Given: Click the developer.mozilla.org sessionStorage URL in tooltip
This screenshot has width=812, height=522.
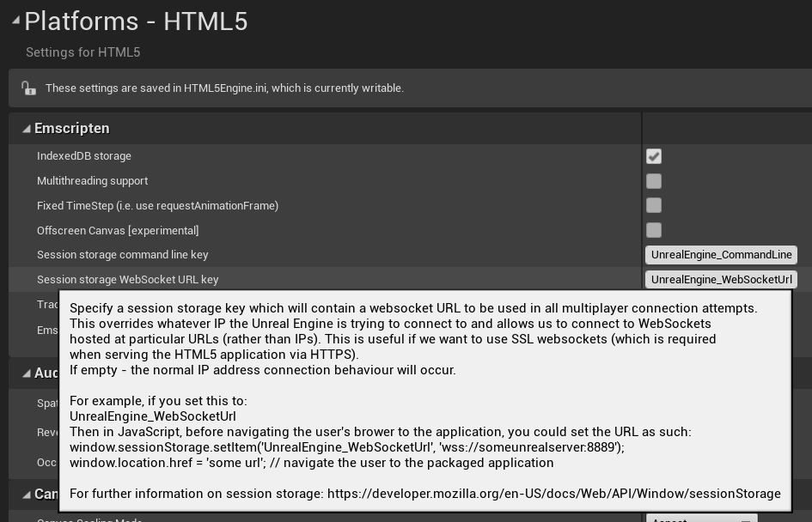Looking at the screenshot, I should pyautogui.click(x=554, y=494).
